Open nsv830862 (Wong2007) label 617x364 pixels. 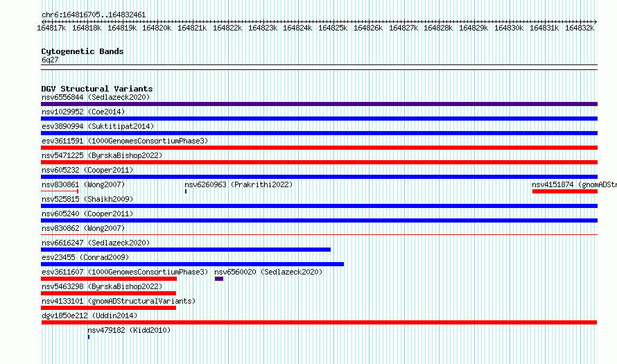[x=83, y=228]
